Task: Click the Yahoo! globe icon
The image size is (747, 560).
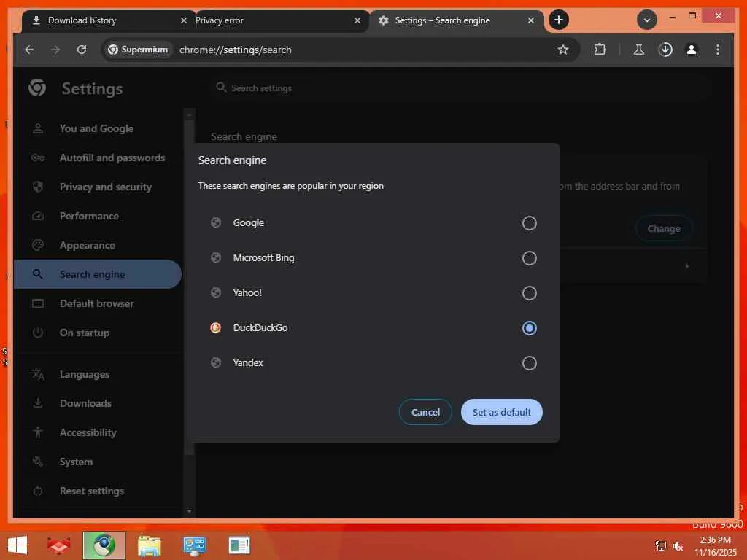Action: tap(215, 292)
